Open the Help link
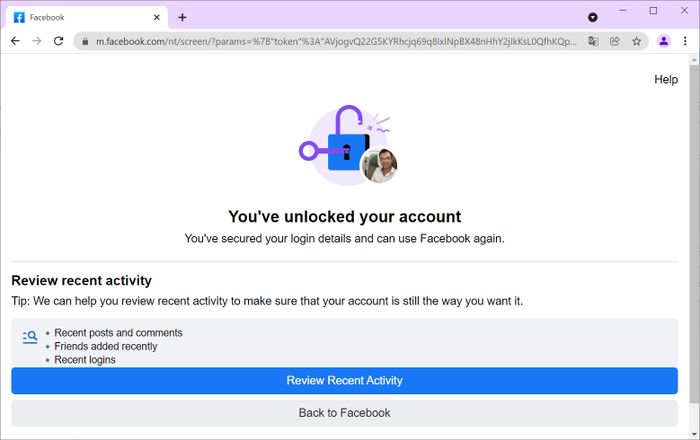 (666, 79)
